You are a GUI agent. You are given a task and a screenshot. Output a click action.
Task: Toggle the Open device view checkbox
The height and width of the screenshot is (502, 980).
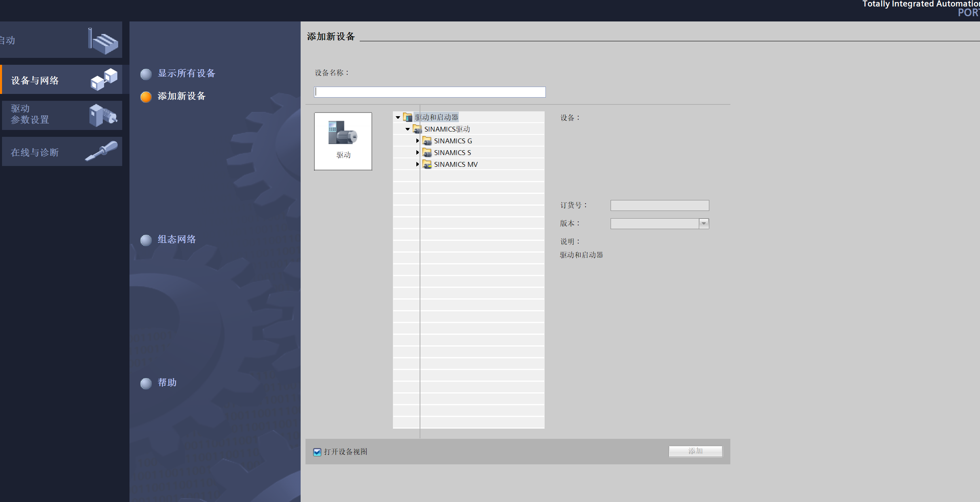click(x=317, y=452)
